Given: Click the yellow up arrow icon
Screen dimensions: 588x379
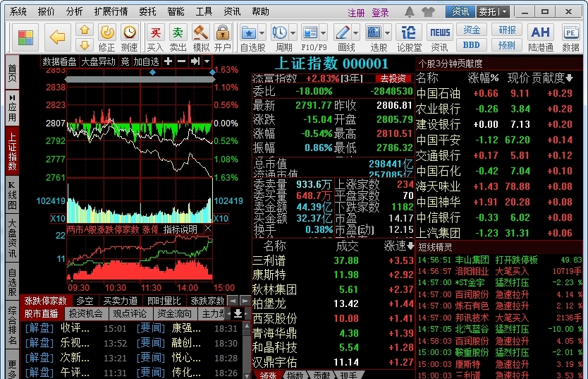Looking at the screenshot, I should (x=85, y=29).
